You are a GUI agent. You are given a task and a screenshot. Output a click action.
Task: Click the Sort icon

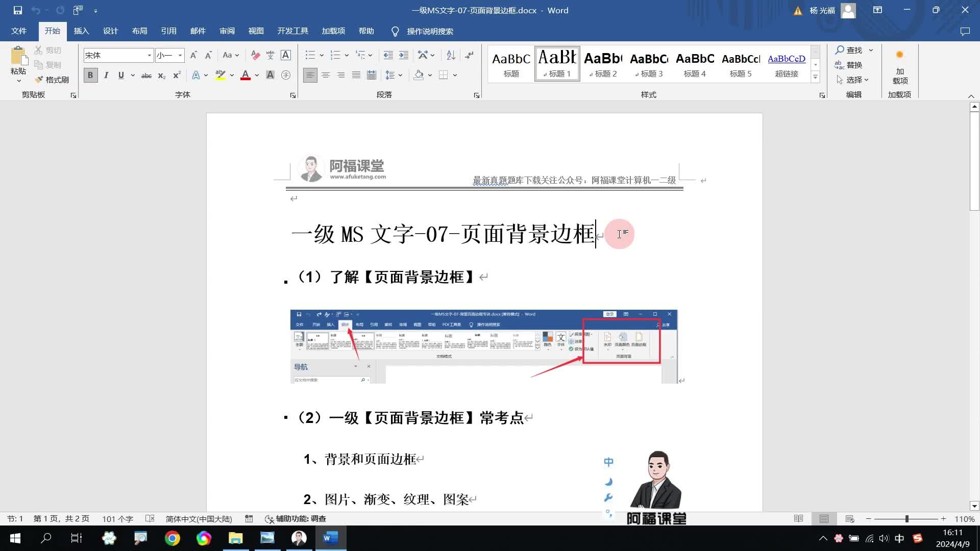point(451,55)
